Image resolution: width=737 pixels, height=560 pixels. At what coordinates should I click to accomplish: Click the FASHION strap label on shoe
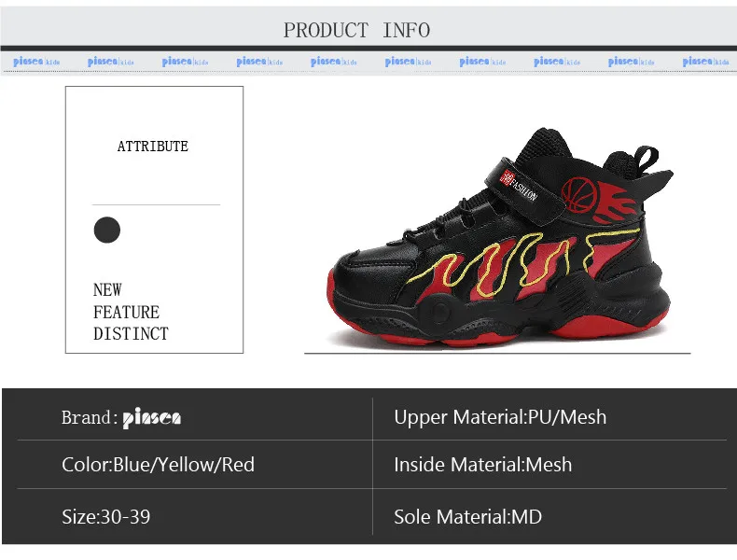tap(518, 185)
